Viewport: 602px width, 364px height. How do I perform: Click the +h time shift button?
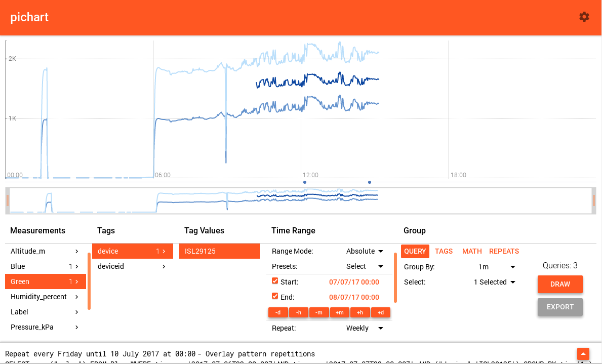pos(360,313)
